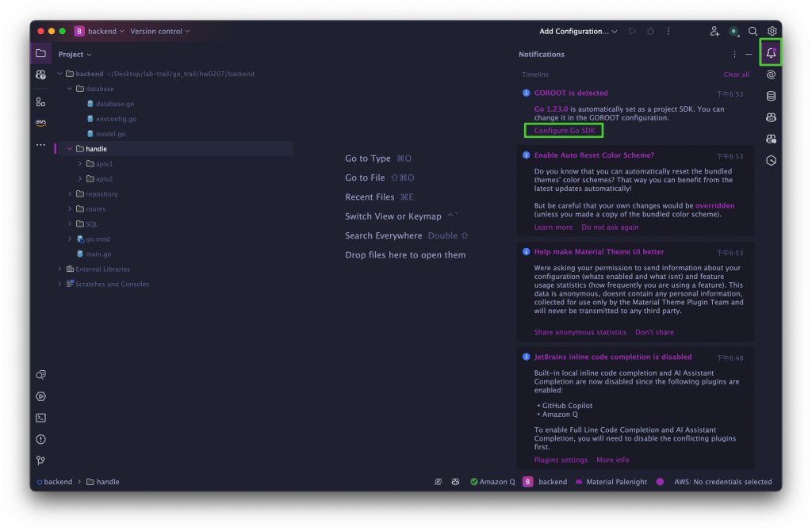Minimize the Notifications panel

[x=749, y=54]
